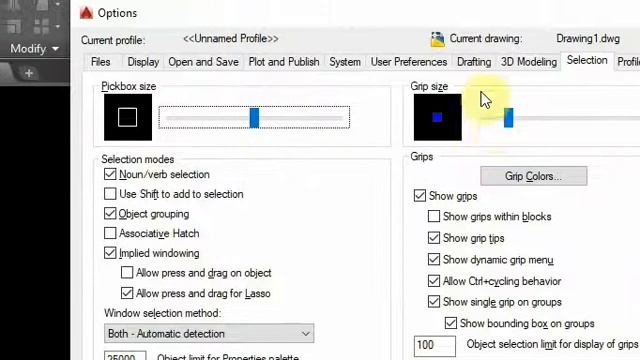Screen dimensions: 640x360
Task: Toggle Show grip tips checkbox
Action: pos(434,238)
